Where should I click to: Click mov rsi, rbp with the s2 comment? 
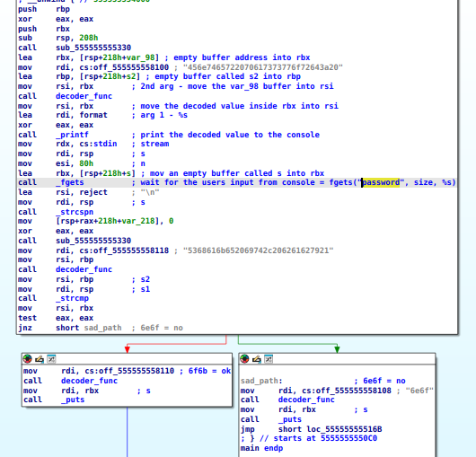coord(84,279)
